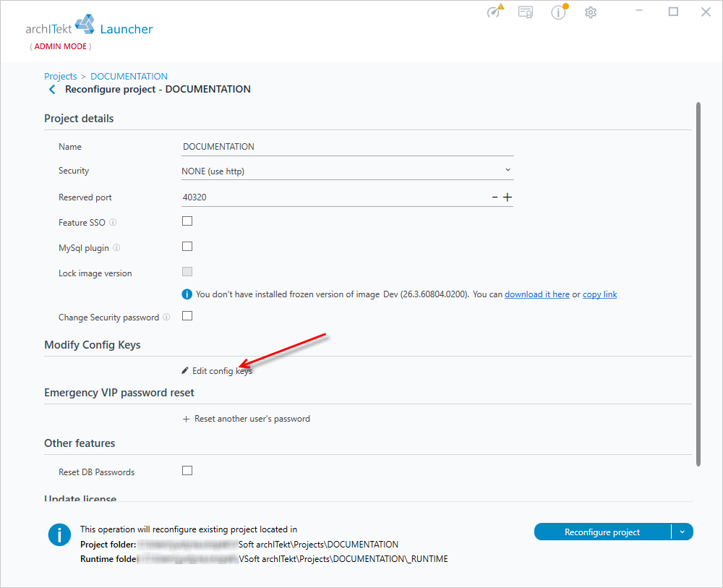Click the Project details section heading
This screenshot has width=723, height=588.
pos(79,119)
